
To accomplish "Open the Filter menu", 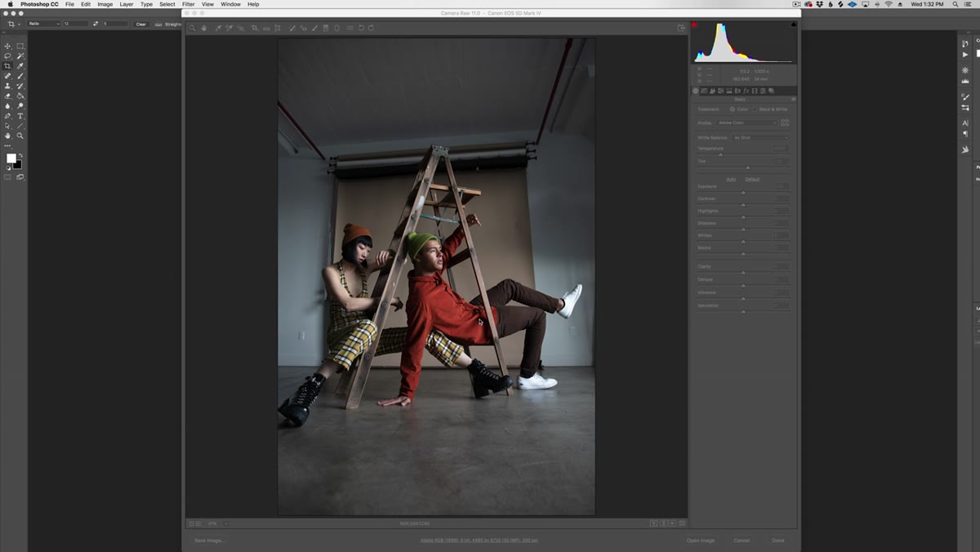I will click(189, 4).
